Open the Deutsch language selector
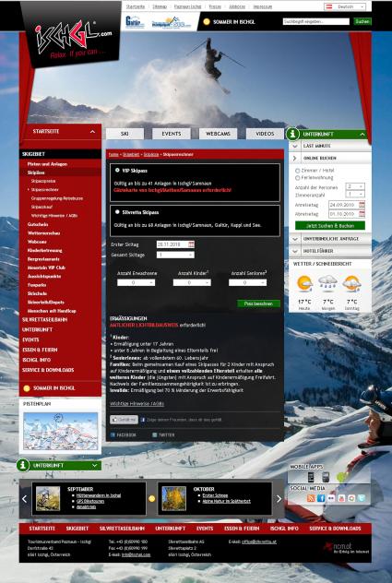This screenshot has height=583, width=392. point(345,6)
